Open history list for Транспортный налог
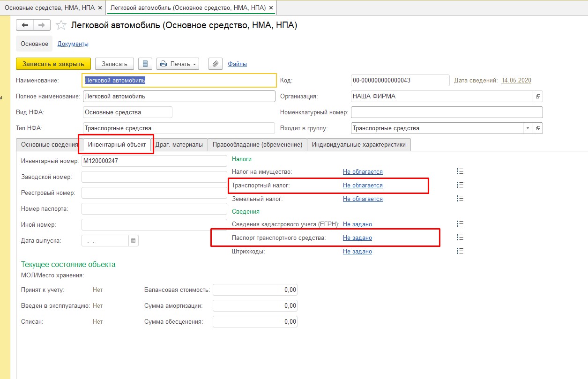The width and height of the screenshot is (588, 379). point(460,185)
